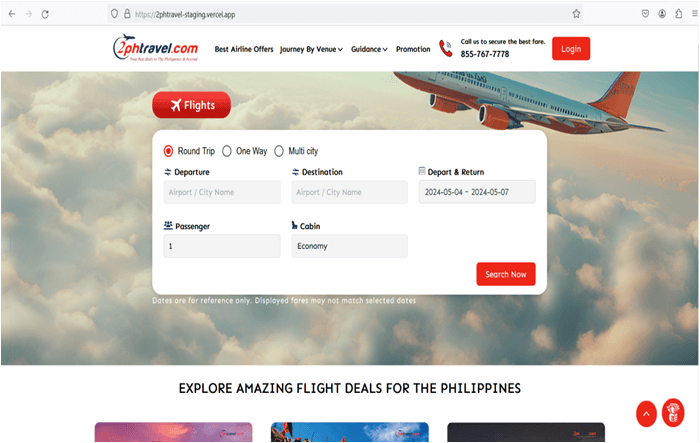Image resolution: width=700 pixels, height=443 pixels.
Task: Click the red Login button
Action: 571,49
